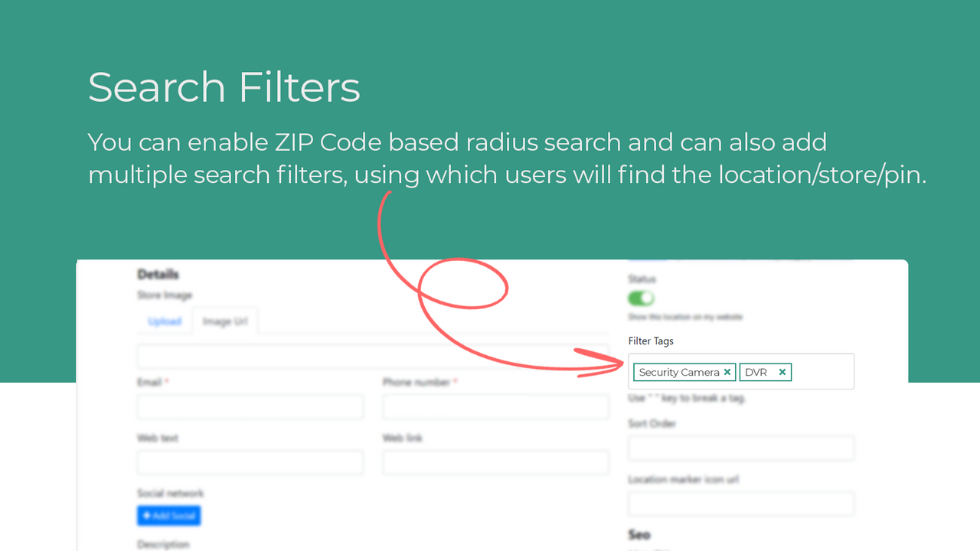The image size is (980, 551).
Task: Click the Web text input field
Action: click(250, 462)
